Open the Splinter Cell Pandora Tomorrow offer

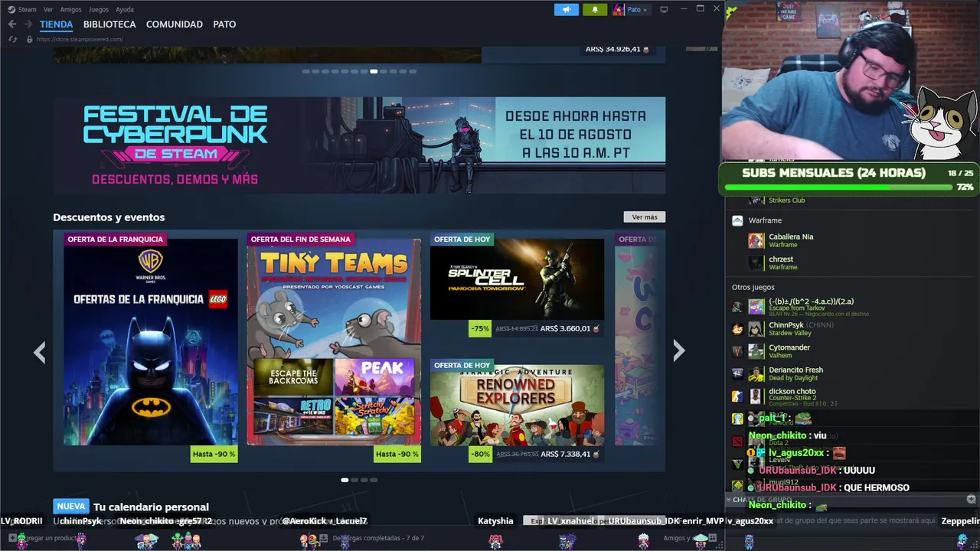point(517,284)
